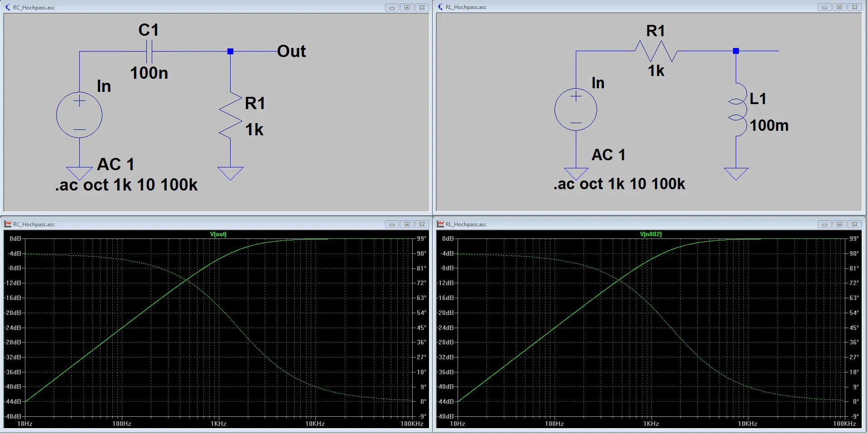The height and width of the screenshot is (434, 868).
Task: Select inductor L1 symbol in RL schematic
Action: [x=737, y=109]
